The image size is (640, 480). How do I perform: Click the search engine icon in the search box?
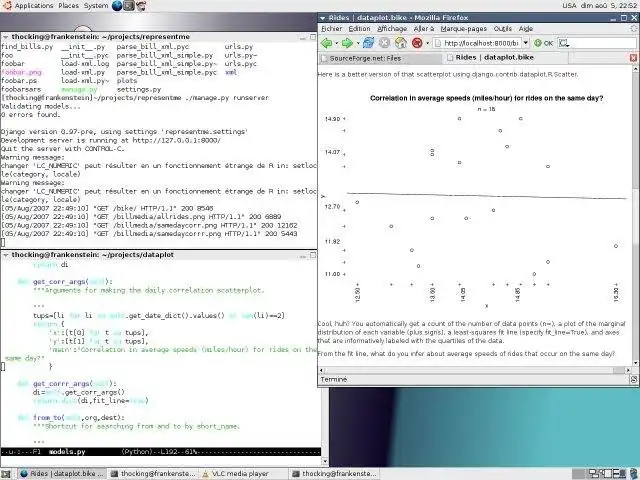pos(564,43)
